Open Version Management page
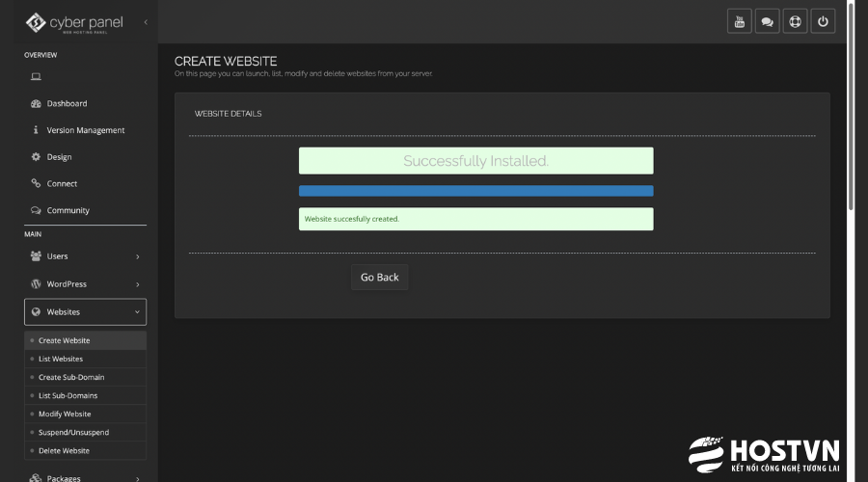 [85, 130]
